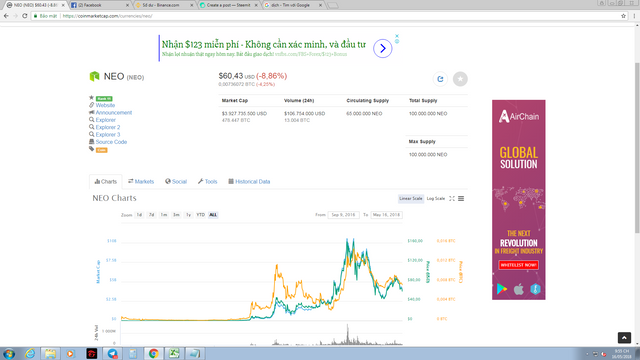
Task: Set chart zoom to 1m
Action: tap(164, 215)
